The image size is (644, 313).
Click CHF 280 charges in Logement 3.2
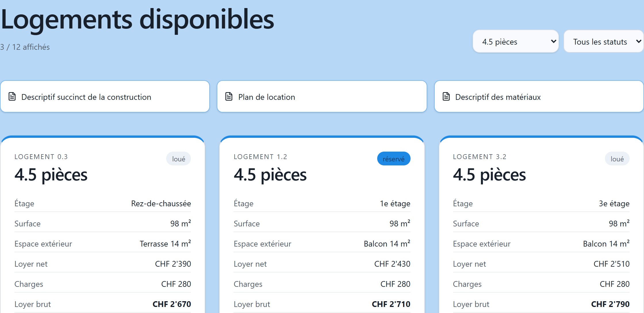coord(615,284)
